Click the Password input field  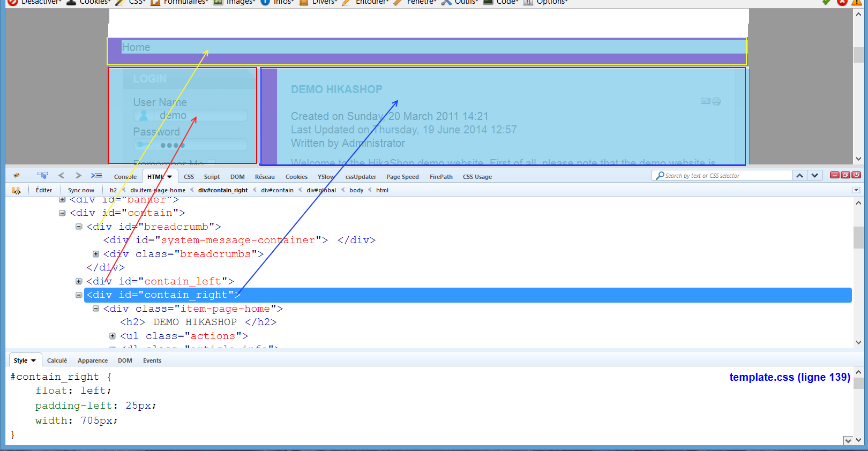click(x=190, y=145)
